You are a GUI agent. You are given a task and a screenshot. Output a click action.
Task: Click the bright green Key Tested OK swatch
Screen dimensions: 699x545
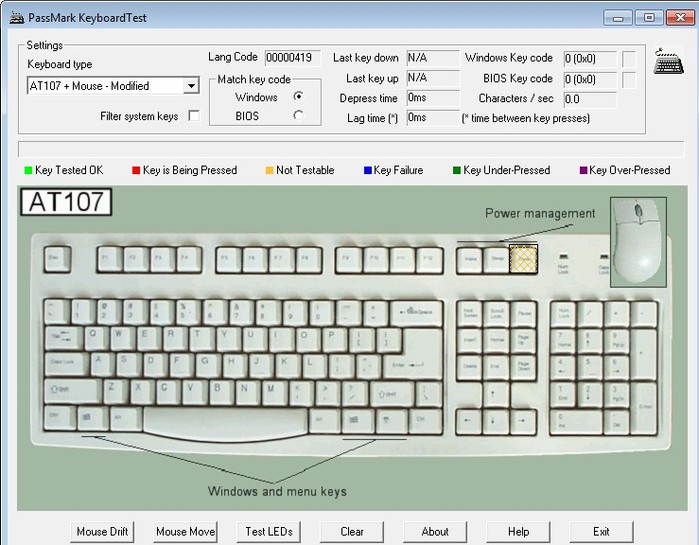tap(28, 170)
